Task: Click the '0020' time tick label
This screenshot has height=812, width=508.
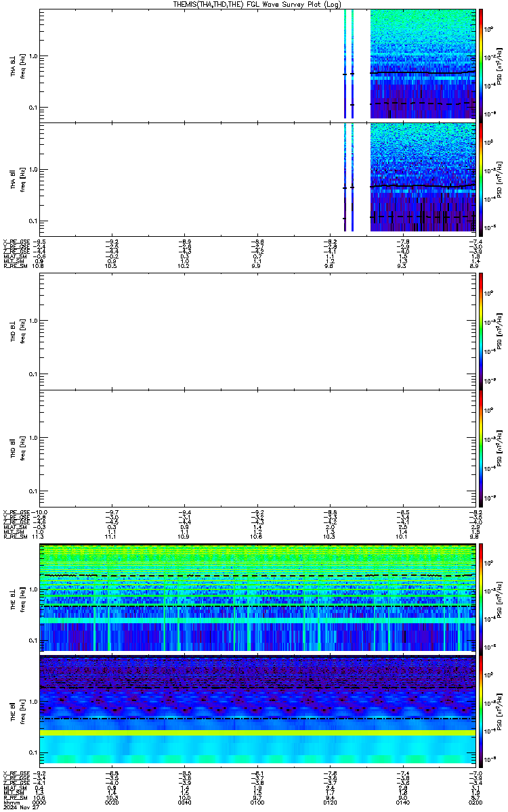Action: (112, 802)
